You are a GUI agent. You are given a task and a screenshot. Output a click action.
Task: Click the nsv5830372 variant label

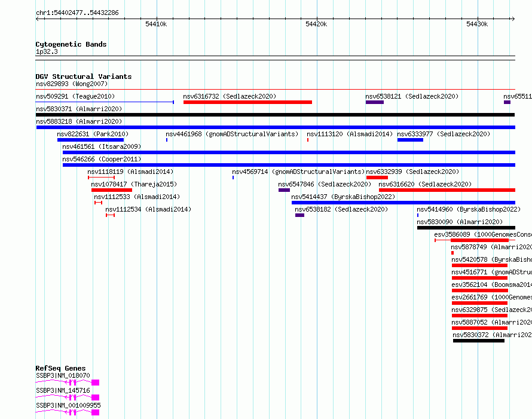[493, 335]
